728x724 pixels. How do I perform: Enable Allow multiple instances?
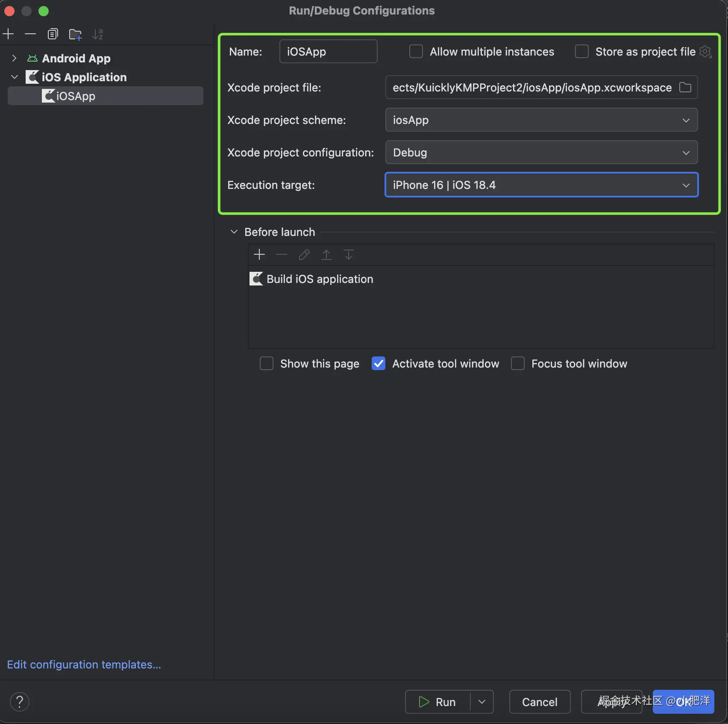(x=416, y=52)
